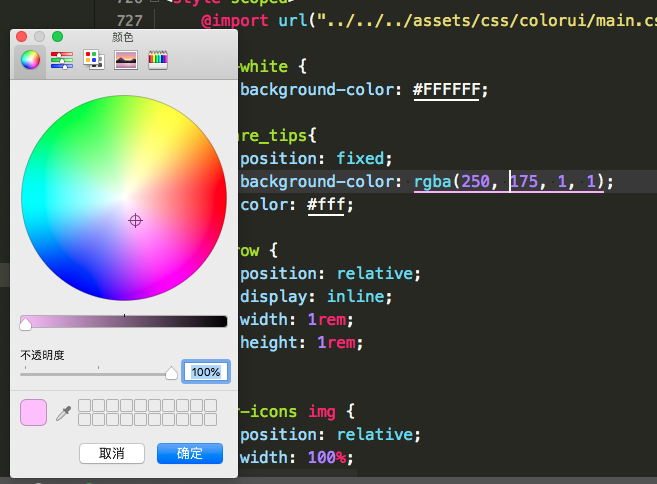The image size is (657, 484).
Task: Switch to the image palettes tab
Action: (x=125, y=60)
